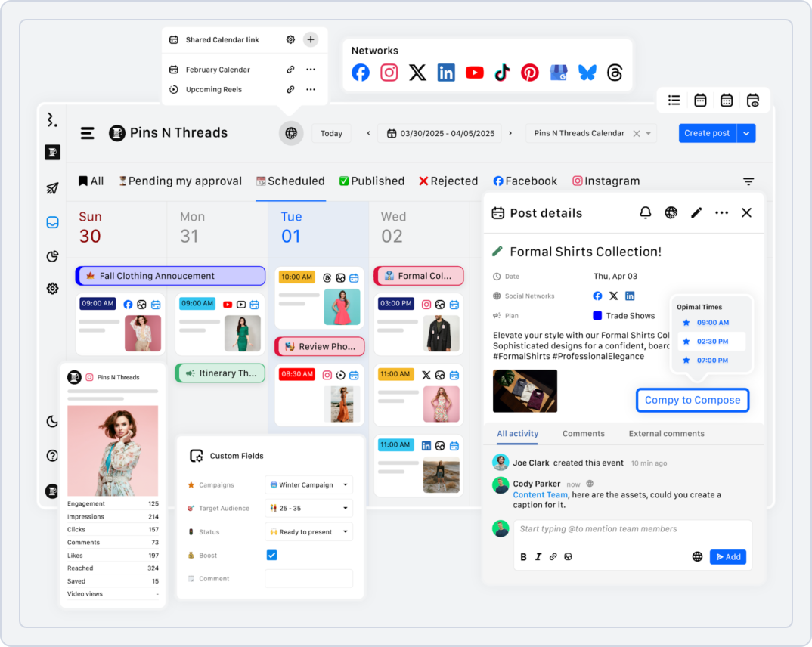This screenshot has height=647, width=812.
Task: Toggle bold formatting in the comment editor
Action: pos(523,556)
